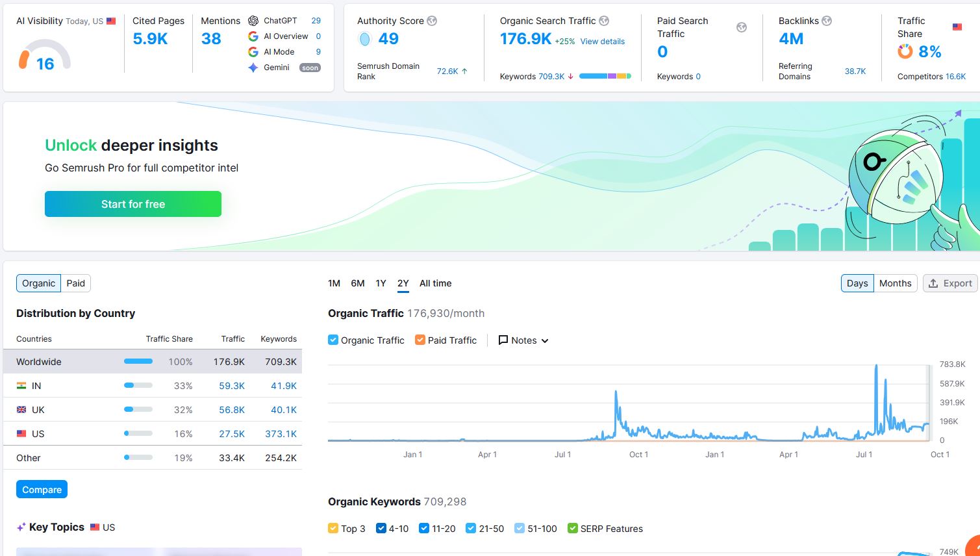Image resolution: width=980 pixels, height=556 pixels.
Task: Open the Cited Pages 5.9K link
Action: (x=150, y=39)
